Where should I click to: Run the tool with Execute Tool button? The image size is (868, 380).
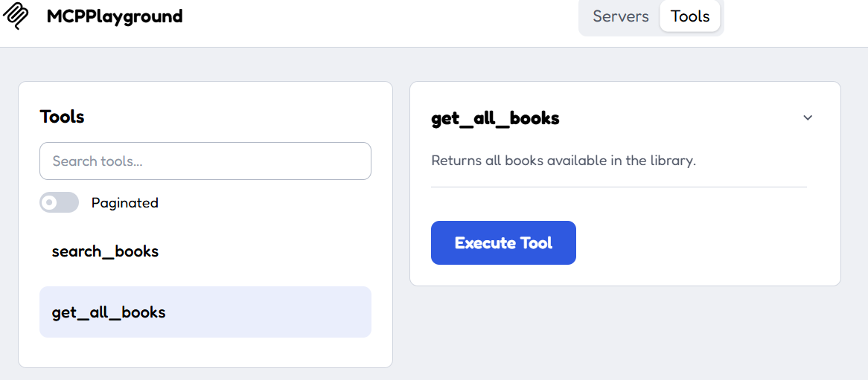tap(503, 243)
